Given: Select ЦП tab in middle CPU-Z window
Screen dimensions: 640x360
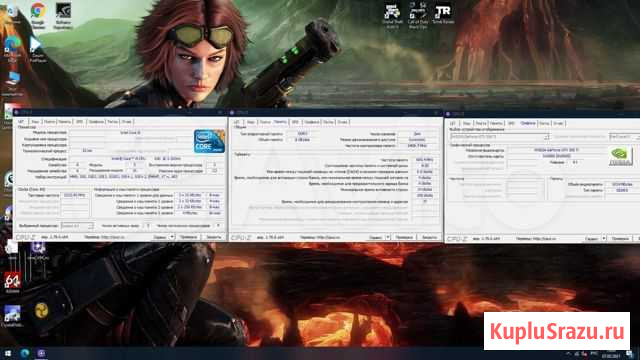Looking at the screenshot, I should click(237, 122).
